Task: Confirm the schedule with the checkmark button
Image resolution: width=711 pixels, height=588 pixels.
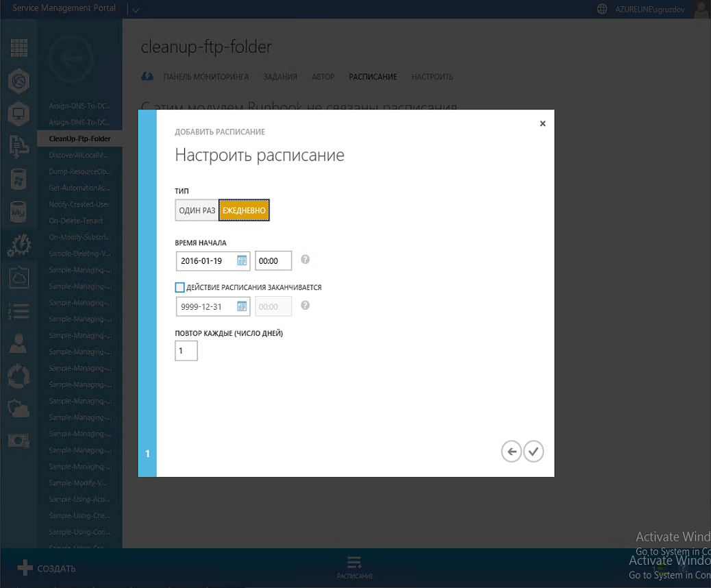Action: 533,451
